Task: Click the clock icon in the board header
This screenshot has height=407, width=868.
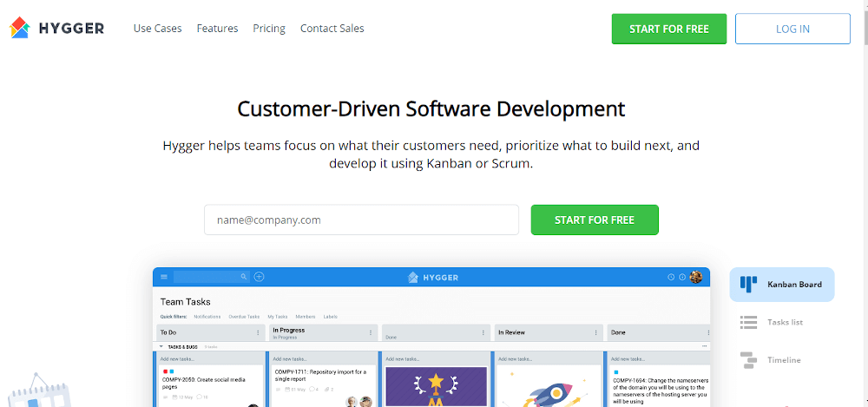Action: coord(671,277)
